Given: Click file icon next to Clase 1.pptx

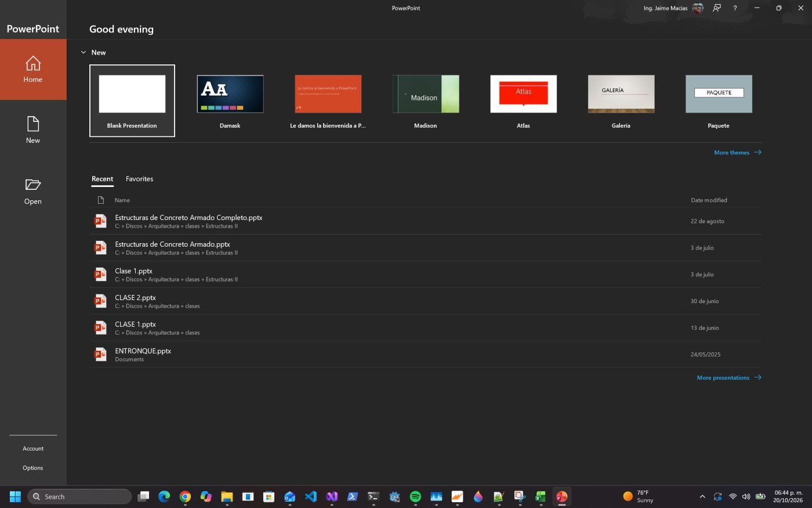Looking at the screenshot, I should pos(100,274).
